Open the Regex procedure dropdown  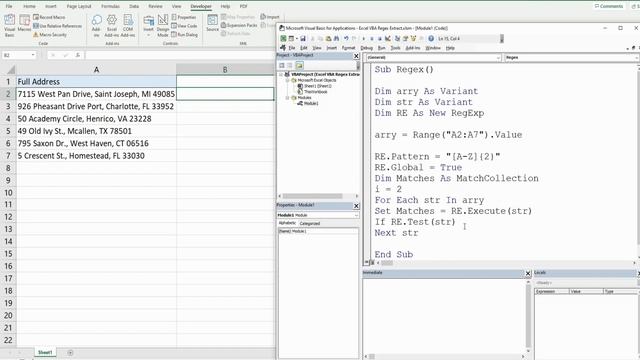click(637, 58)
